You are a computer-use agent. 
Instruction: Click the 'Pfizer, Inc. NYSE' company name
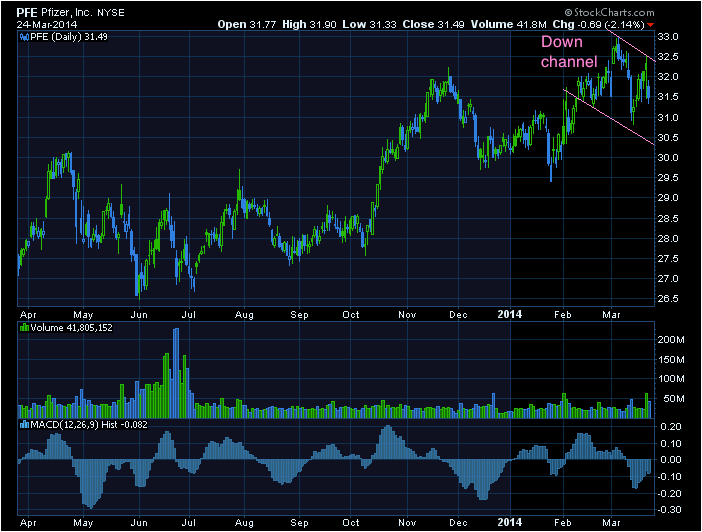tap(83, 13)
